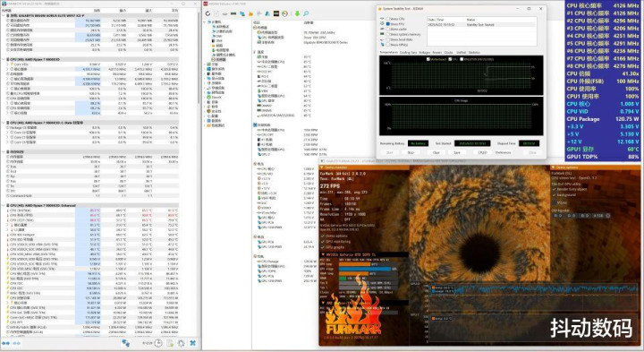Select the DirectX node in AIDA64 tree
The width and height of the screenshot is (644, 352).
pyautogui.click(x=216, y=98)
